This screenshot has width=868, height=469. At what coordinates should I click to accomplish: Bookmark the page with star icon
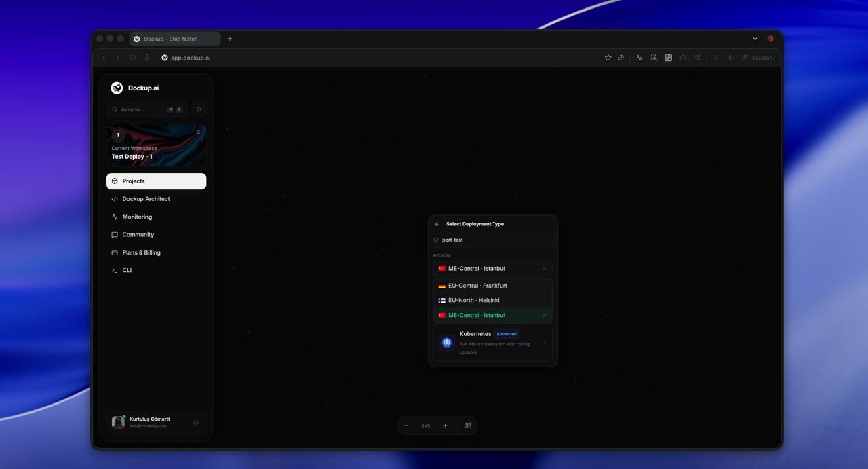[608, 58]
